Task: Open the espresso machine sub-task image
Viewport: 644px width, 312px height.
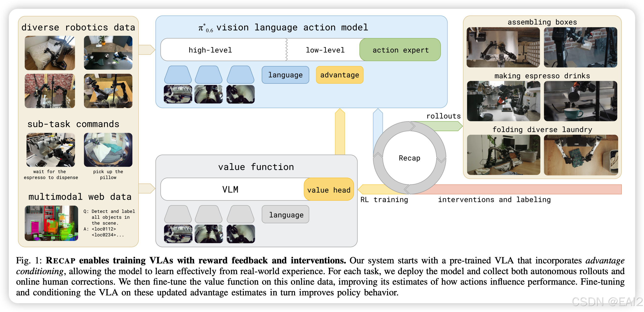Action: 51,150
